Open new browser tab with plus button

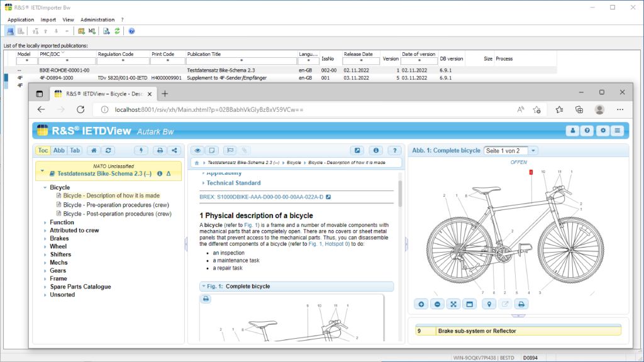pyautogui.click(x=165, y=94)
